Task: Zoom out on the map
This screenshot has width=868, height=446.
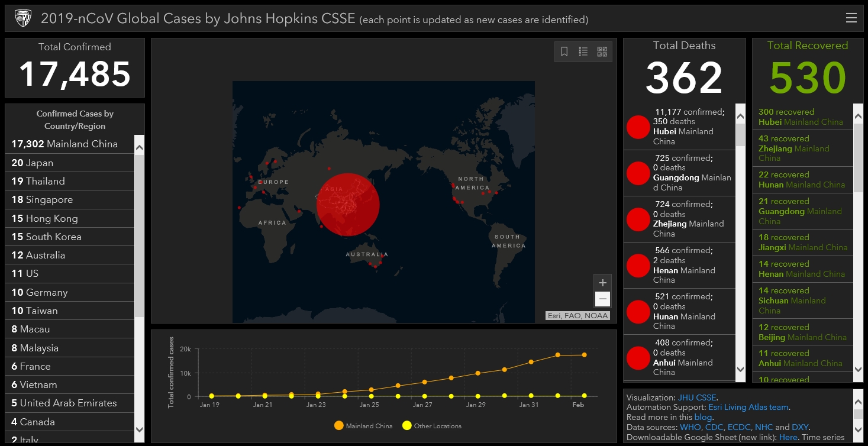Action: (x=602, y=299)
